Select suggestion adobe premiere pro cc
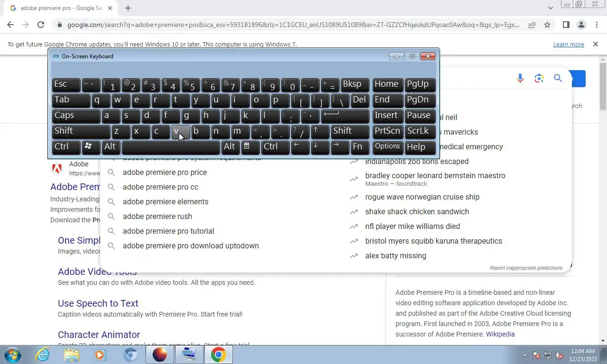Image resolution: width=607 pixels, height=364 pixels. click(x=160, y=187)
